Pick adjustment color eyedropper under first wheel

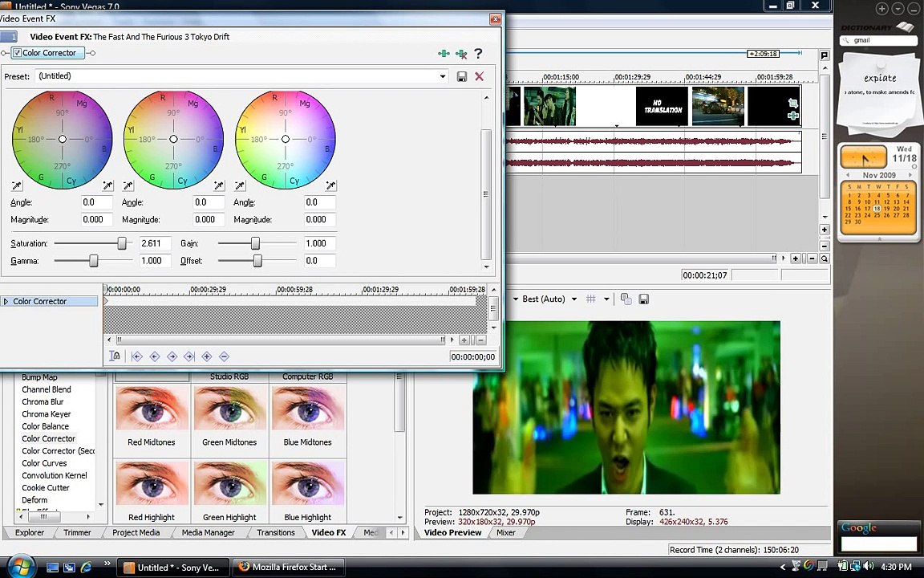coord(107,185)
